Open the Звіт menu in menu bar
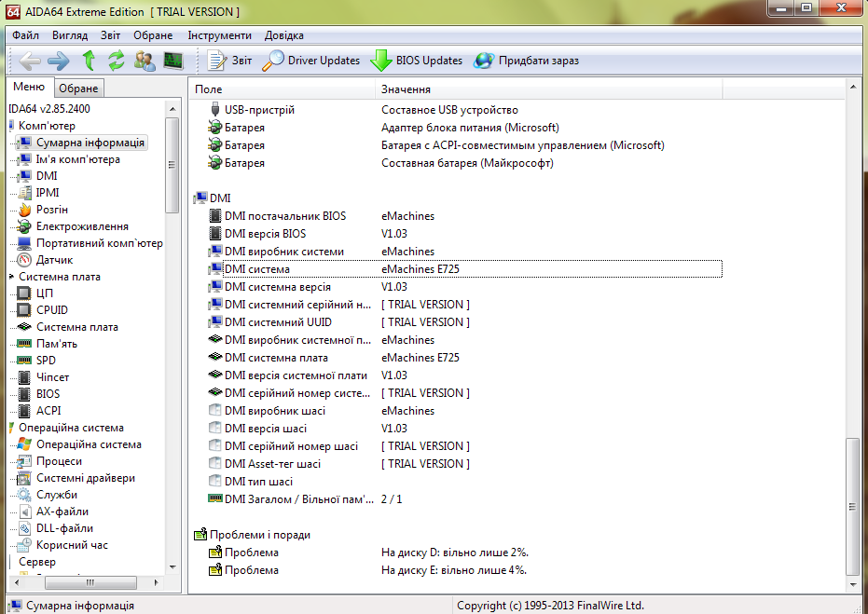Image resolution: width=868 pixels, height=614 pixels. click(x=110, y=35)
